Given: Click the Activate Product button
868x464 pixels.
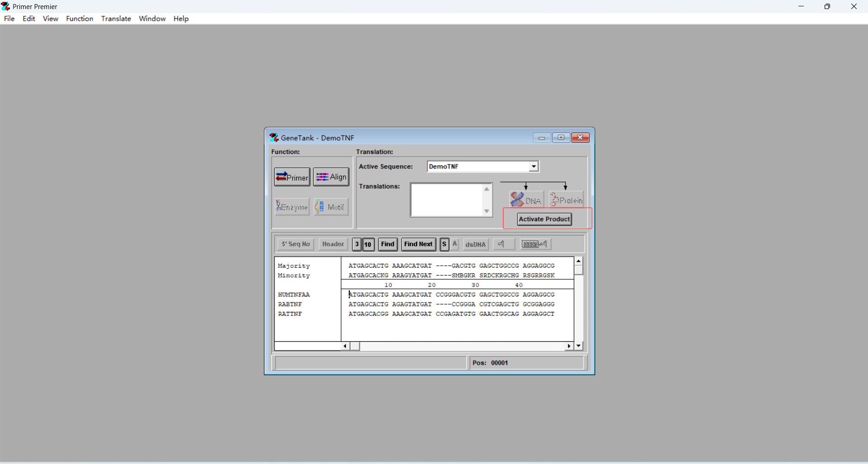Looking at the screenshot, I should 545,219.
